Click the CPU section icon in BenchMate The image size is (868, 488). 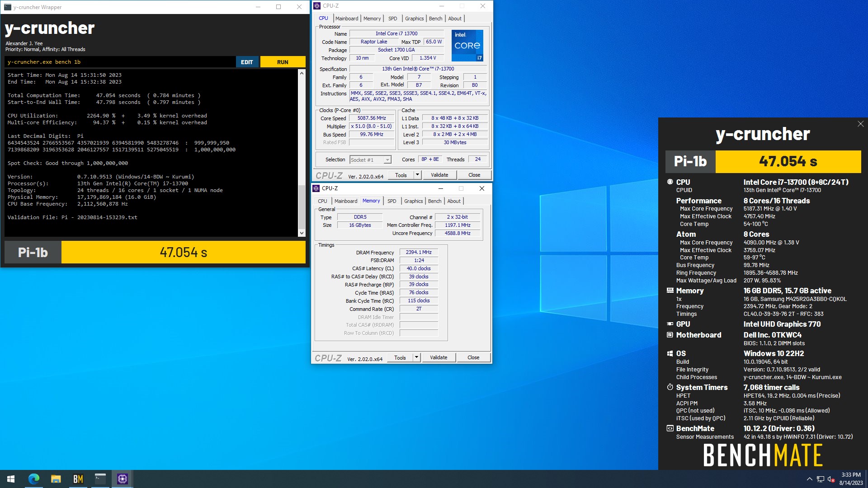click(670, 182)
